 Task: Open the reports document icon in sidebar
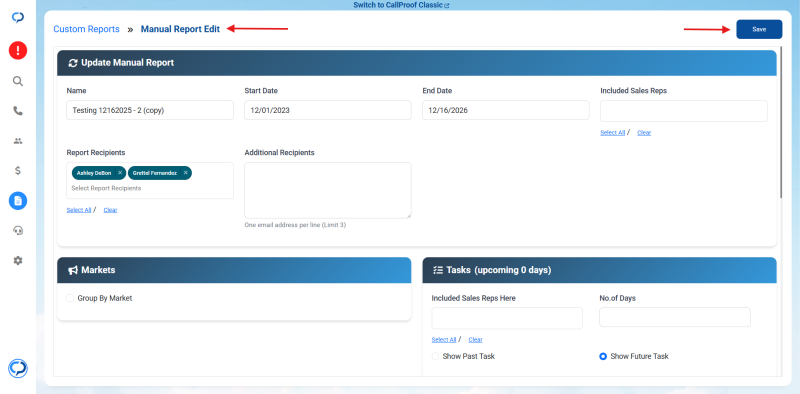[x=18, y=201]
